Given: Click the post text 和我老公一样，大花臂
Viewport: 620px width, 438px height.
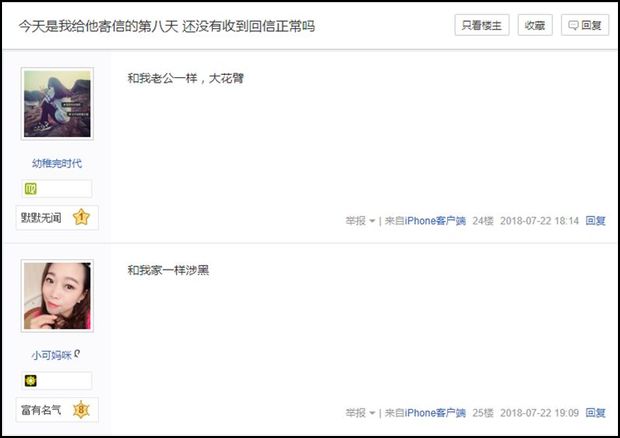Looking at the screenshot, I should click(x=185, y=78).
